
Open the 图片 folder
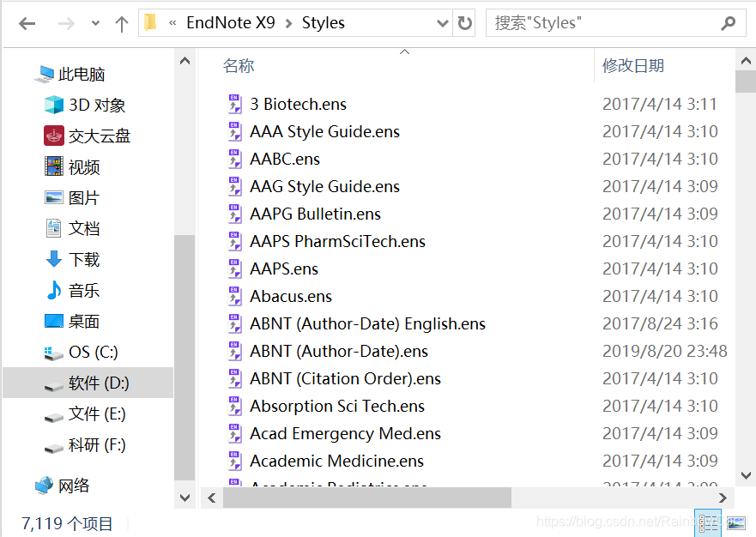click(72, 197)
